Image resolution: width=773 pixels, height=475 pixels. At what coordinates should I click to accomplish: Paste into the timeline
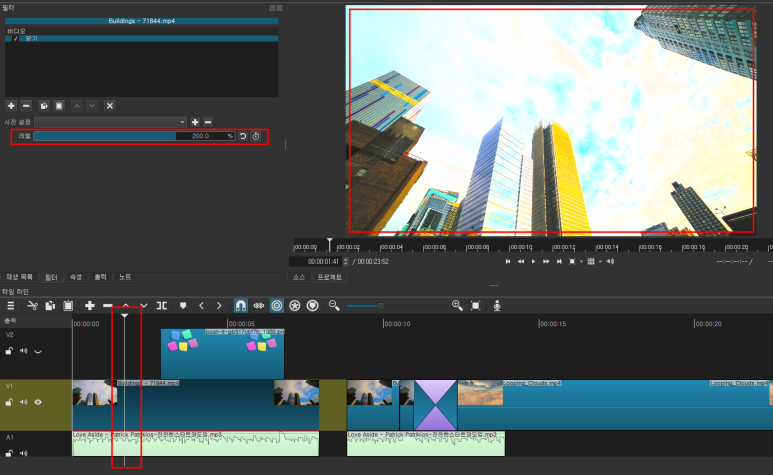pyautogui.click(x=68, y=306)
